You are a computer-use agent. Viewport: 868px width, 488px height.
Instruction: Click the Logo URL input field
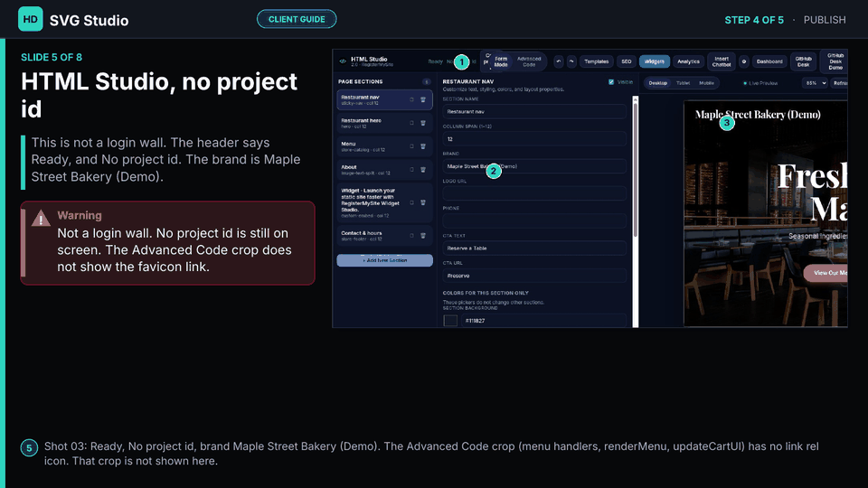534,193
